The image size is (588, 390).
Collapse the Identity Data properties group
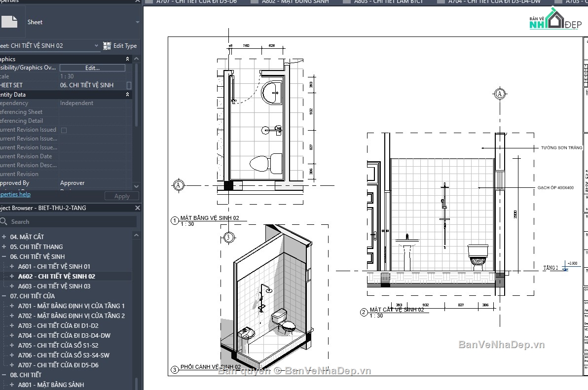(x=127, y=94)
